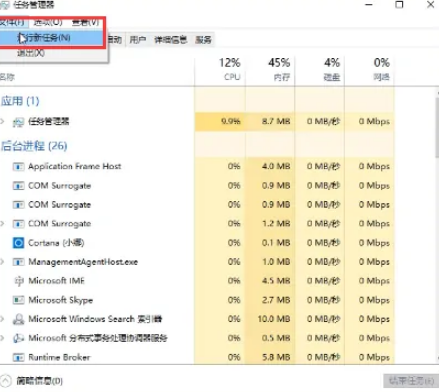Click the Task Manager icon in the 任务管理器 row
439x392 pixels.
point(18,122)
